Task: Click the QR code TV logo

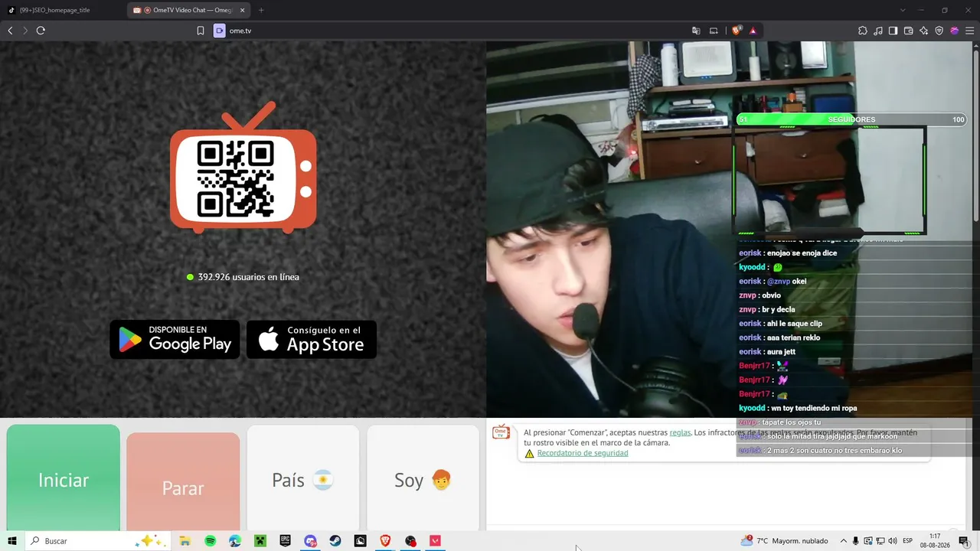Action: tap(243, 168)
